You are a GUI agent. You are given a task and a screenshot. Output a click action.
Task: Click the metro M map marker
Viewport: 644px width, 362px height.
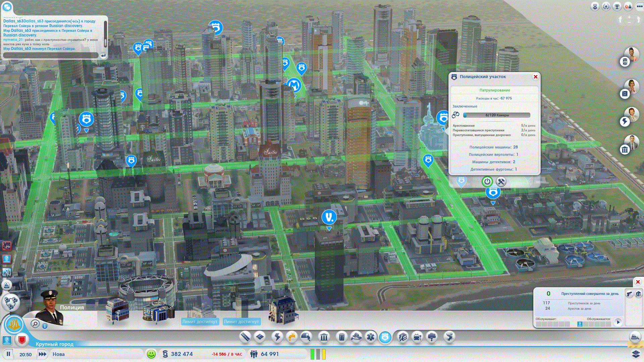(x=294, y=85)
